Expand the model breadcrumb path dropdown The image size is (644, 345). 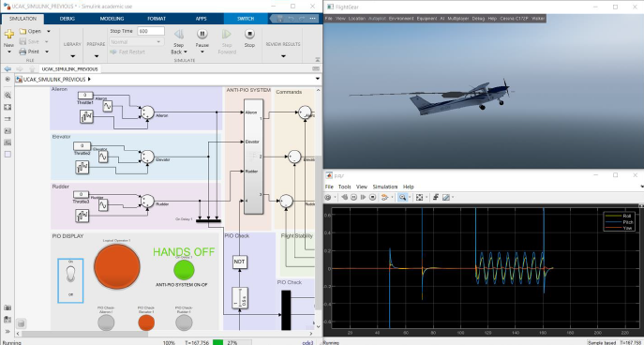[318, 79]
